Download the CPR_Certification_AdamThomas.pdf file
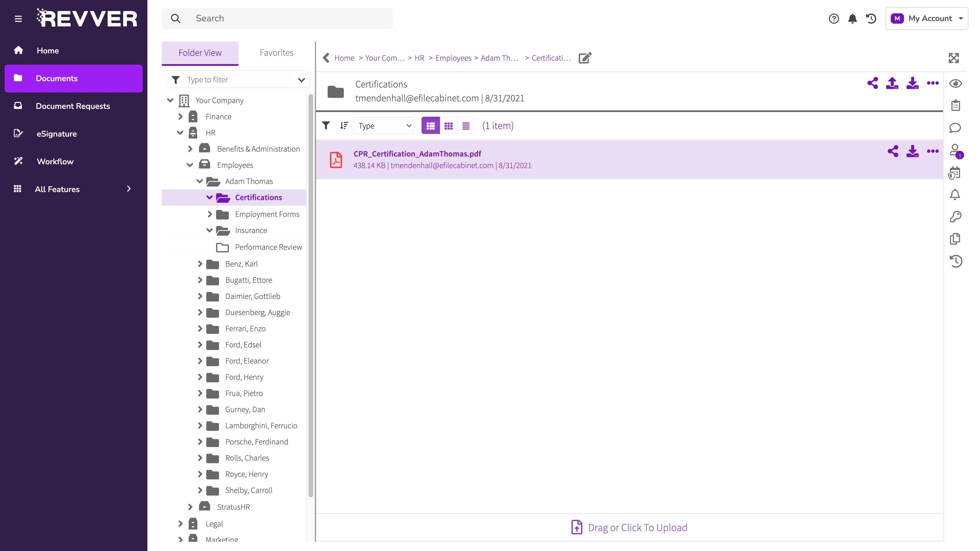This screenshot has height=551, width=980. pyautogui.click(x=912, y=151)
